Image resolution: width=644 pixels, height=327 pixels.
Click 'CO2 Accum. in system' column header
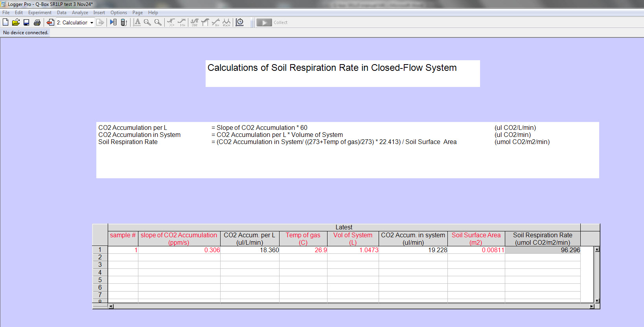pyautogui.click(x=413, y=238)
